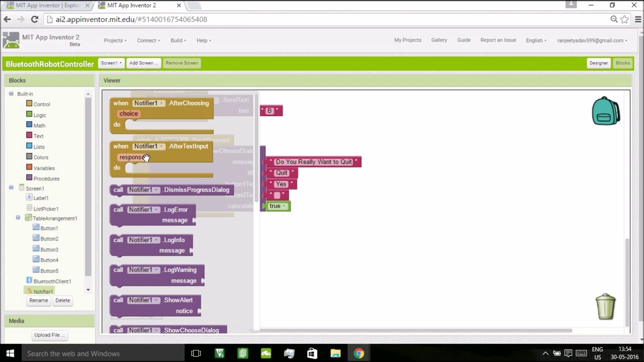Click the viewer vertical scrollbar
This screenshot has width=644, height=362.
[x=627, y=283]
